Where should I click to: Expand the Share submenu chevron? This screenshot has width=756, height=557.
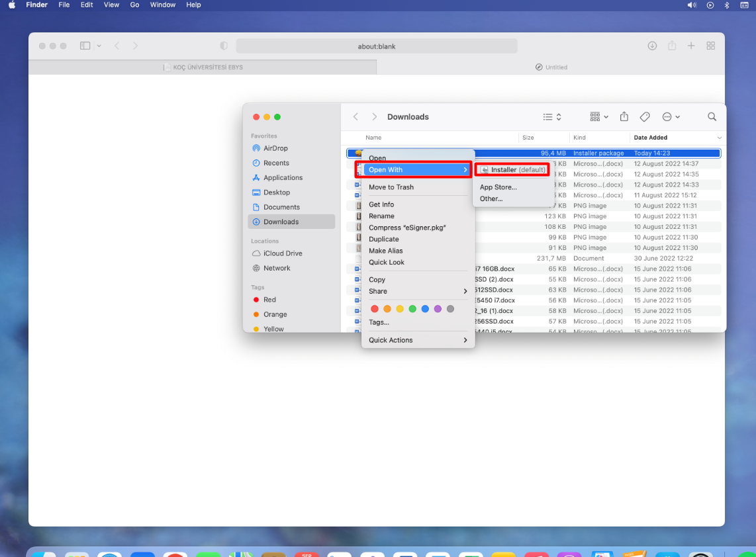(465, 291)
